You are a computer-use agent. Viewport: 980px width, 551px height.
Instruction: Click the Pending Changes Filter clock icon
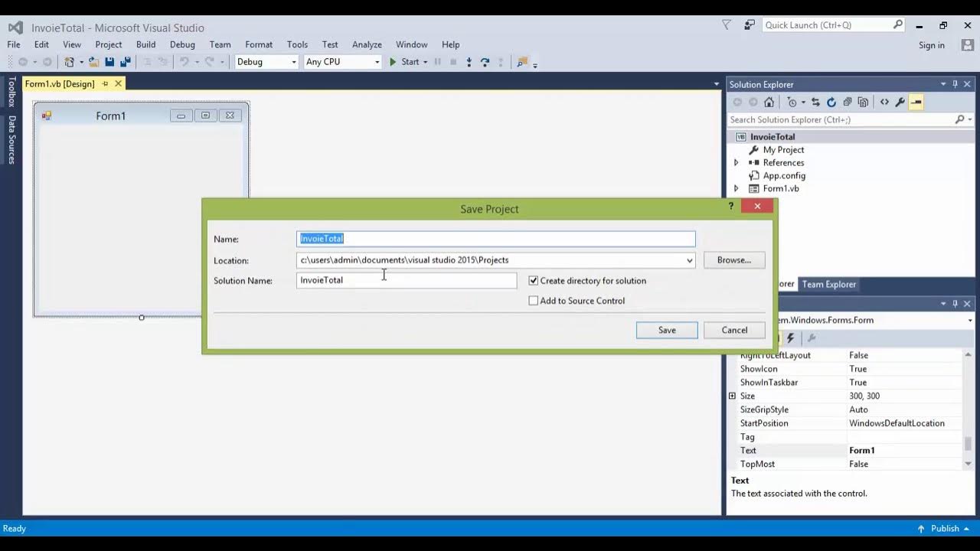tap(792, 102)
